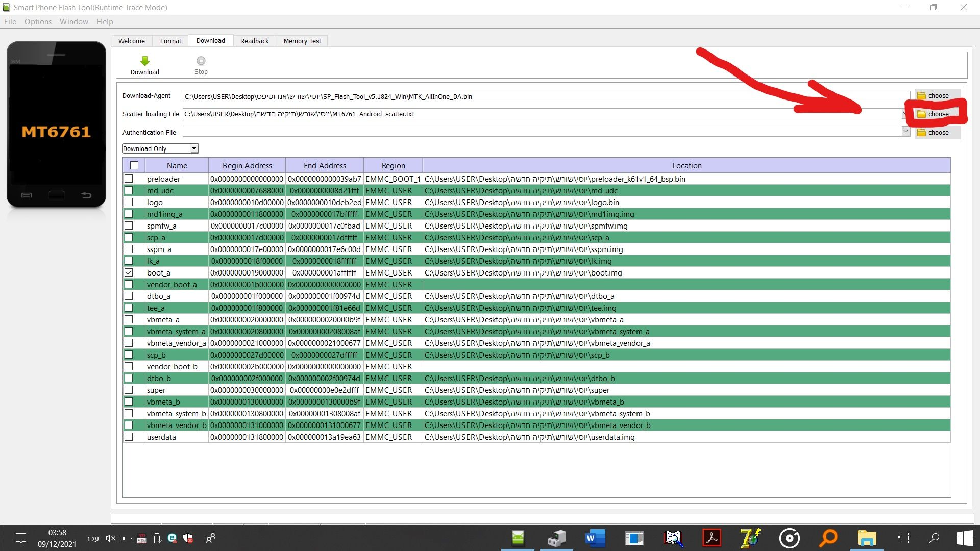The image size is (980, 551).
Task: Tick the select-all checkbox in table header
Action: click(x=134, y=165)
